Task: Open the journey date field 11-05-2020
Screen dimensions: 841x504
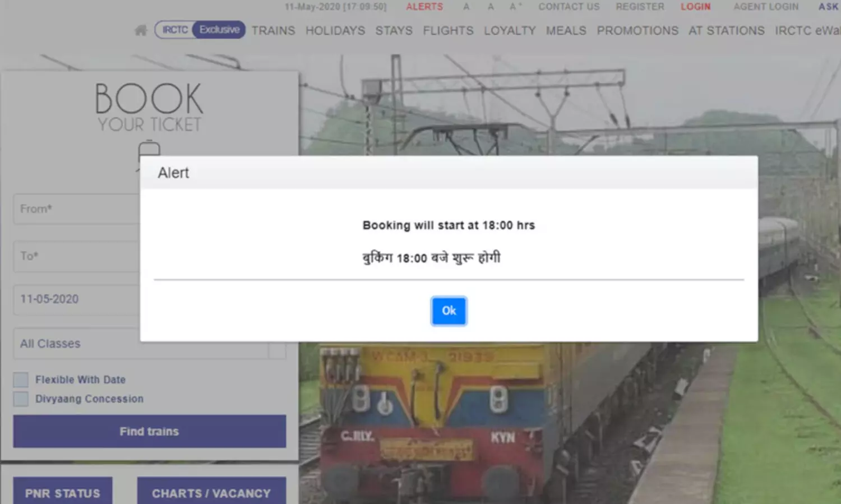Action: coord(76,299)
